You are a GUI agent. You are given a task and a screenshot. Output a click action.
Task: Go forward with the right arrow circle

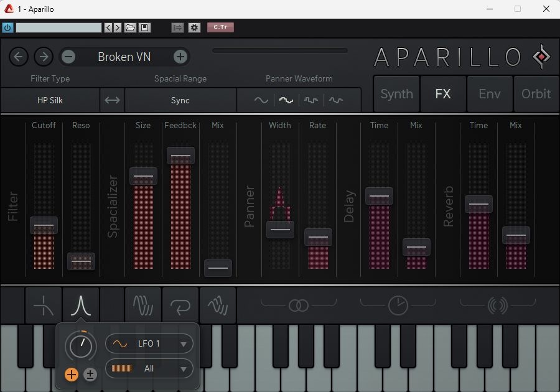(x=44, y=57)
